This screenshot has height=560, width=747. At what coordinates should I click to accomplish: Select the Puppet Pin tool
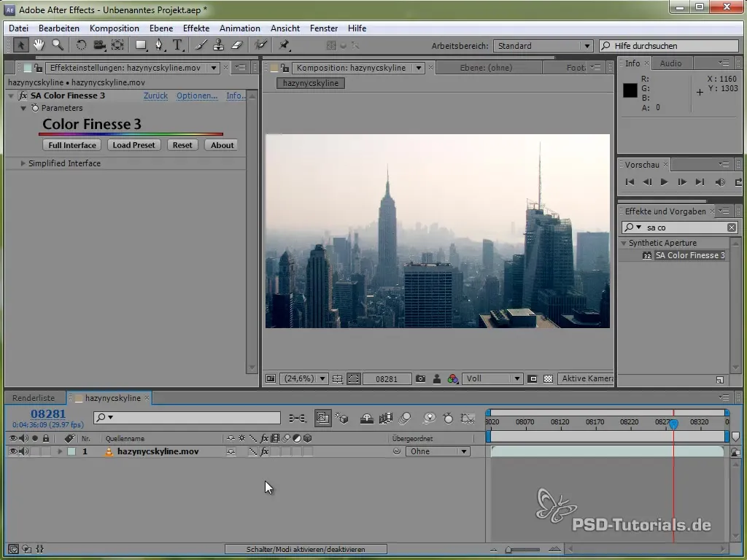(284, 45)
